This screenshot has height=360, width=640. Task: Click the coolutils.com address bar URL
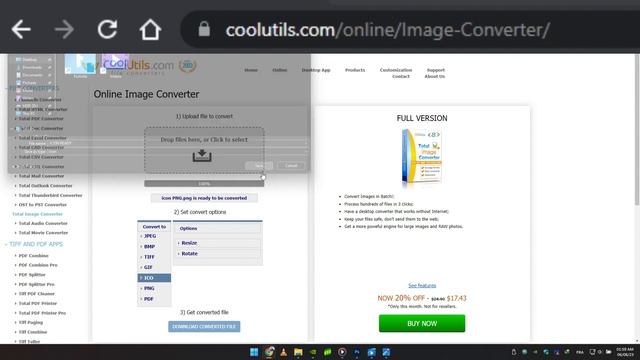tap(387, 30)
